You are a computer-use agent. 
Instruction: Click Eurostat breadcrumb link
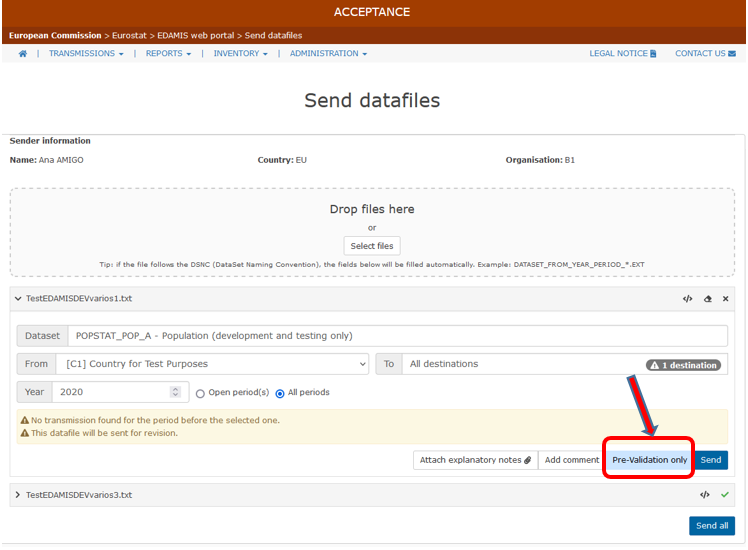pos(129,35)
